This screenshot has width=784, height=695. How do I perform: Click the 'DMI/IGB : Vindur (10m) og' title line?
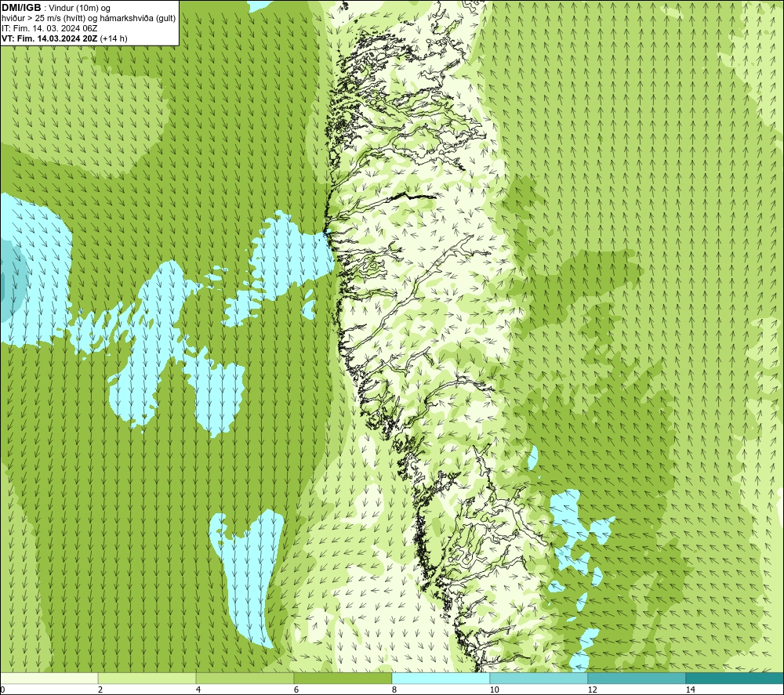click(56, 9)
